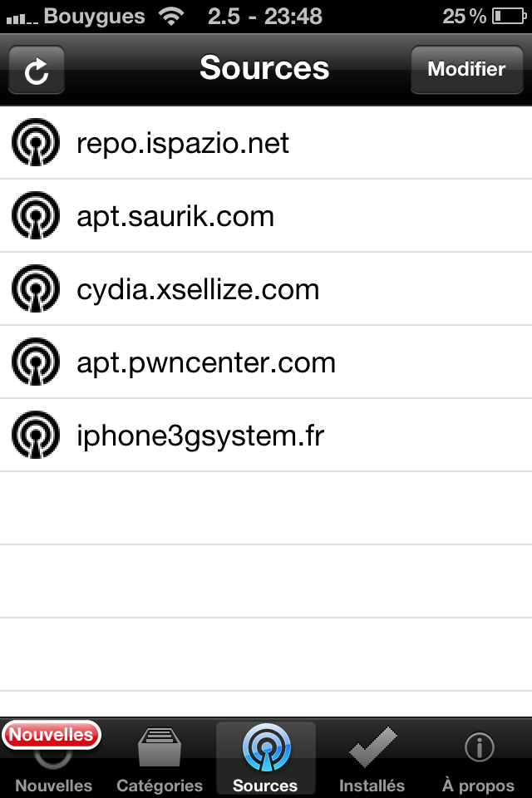Select the Sources tab in bottom bar
The image size is (532, 798).
(266, 758)
